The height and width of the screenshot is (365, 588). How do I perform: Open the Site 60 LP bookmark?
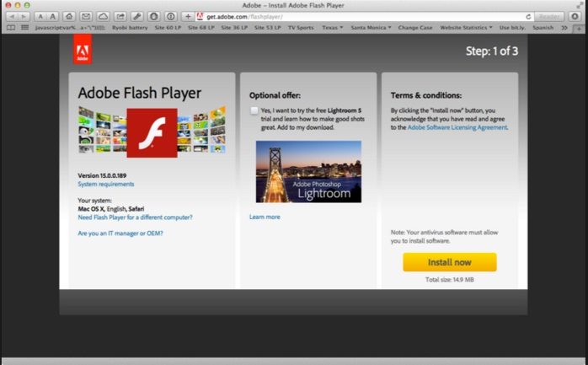pos(168,28)
